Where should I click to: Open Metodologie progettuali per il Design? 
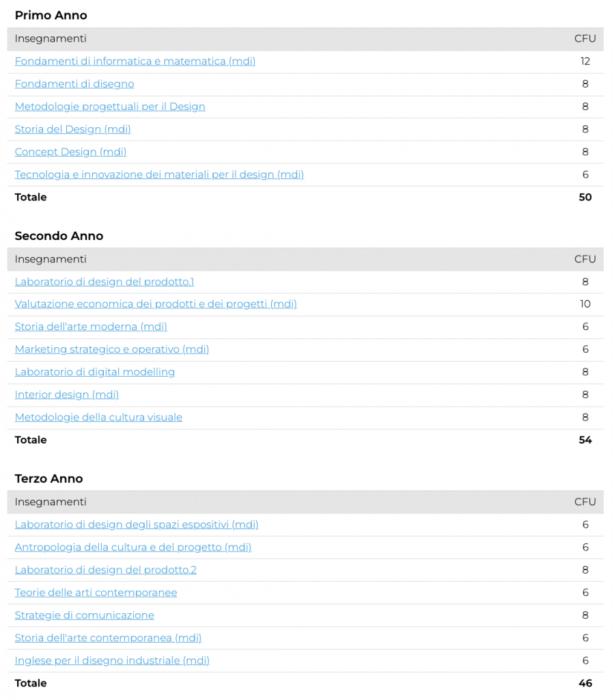click(110, 107)
